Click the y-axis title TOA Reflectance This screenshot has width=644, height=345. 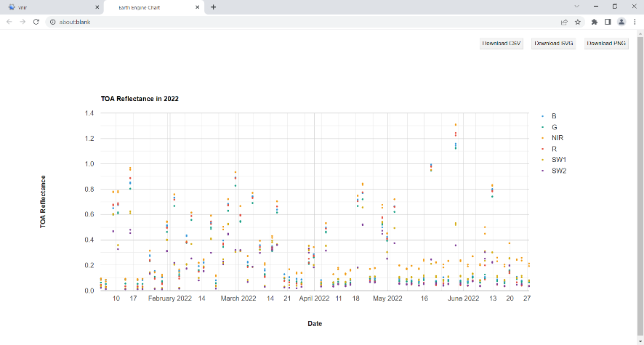pyautogui.click(x=43, y=202)
